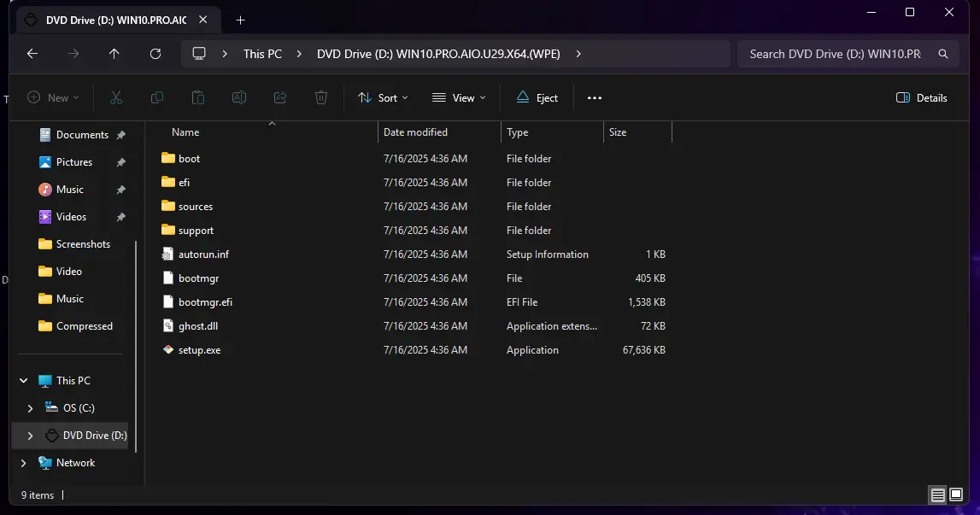Image resolution: width=980 pixels, height=515 pixels.
Task: Click the Share icon in toolbar
Action: click(280, 97)
